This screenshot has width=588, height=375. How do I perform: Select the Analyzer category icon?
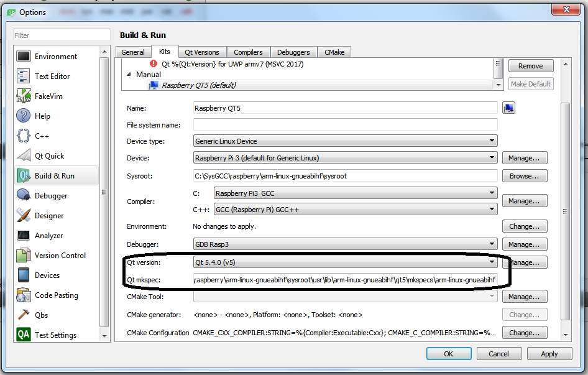(23, 235)
